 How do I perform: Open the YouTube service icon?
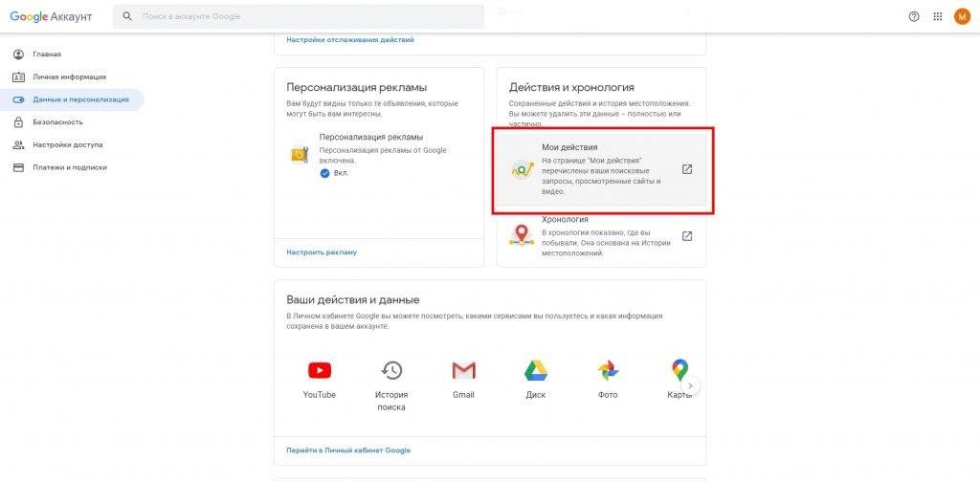(x=319, y=371)
